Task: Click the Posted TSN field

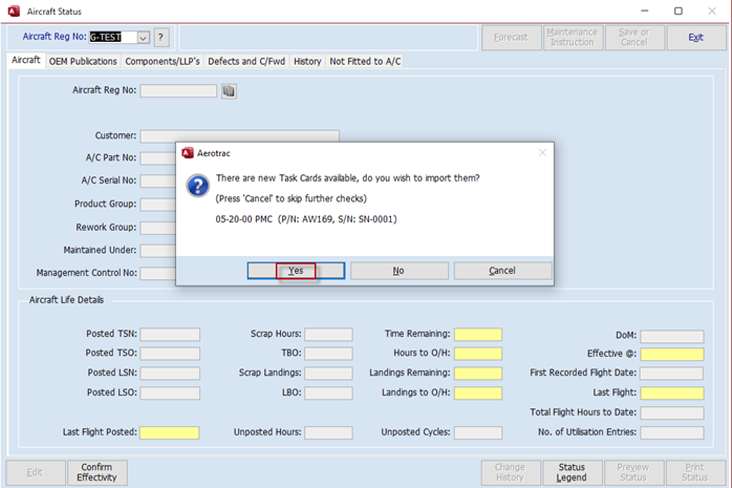Action: tap(170, 334)
